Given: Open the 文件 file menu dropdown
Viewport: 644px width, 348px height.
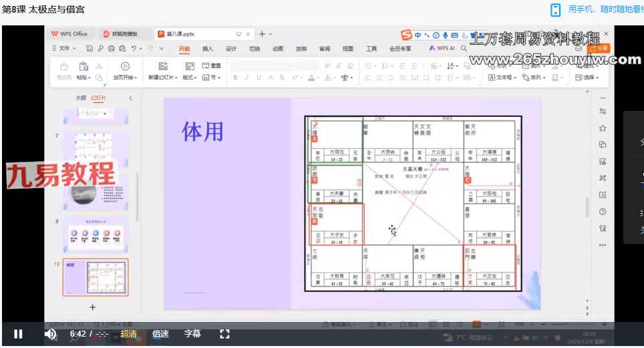Looking at the screenshot, I should (x=64, y=49).
